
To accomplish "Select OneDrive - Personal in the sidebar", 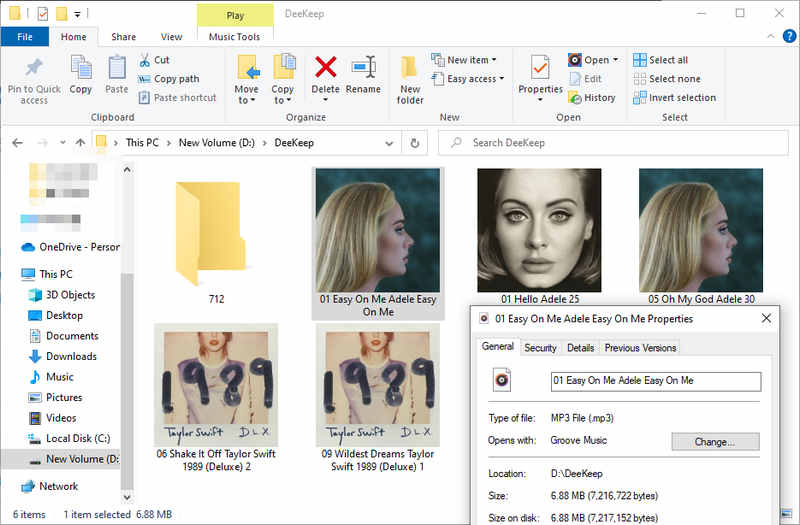I will [70, 247].
